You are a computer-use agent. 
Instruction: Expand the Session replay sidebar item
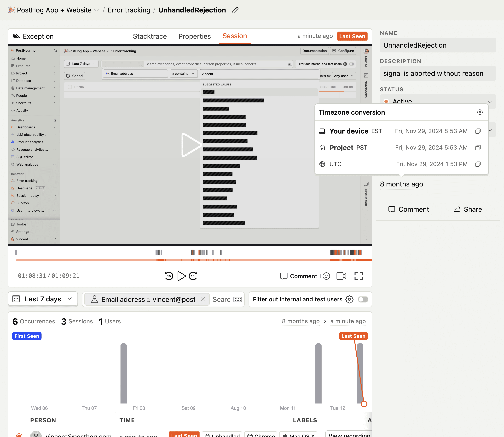[x=55, y=196]
